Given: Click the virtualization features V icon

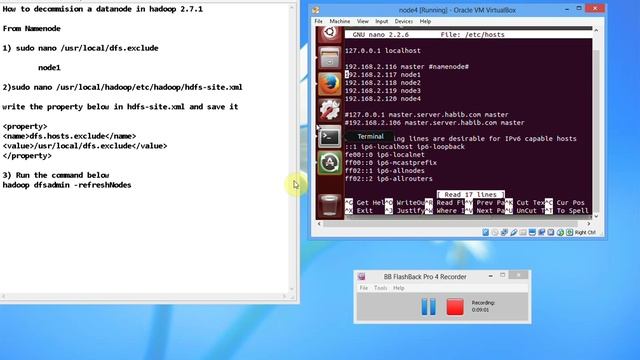Looking at the screenshot, I should 551,232.
